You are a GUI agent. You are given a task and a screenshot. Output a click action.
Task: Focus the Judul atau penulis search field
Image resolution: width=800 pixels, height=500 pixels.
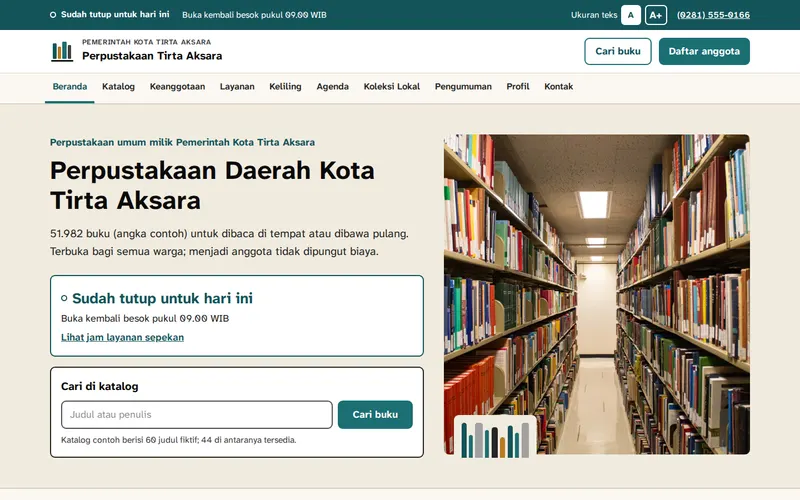pyautogui.click(x=196, y=414)
